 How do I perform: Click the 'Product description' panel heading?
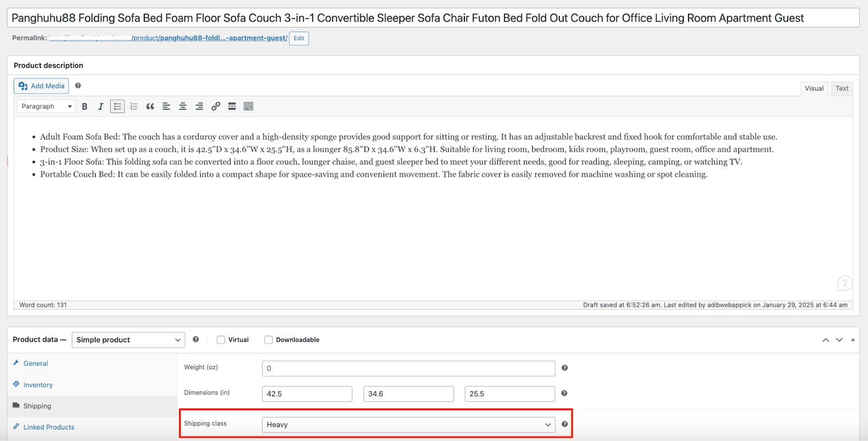pyautogui.click(x=48, y=65)
